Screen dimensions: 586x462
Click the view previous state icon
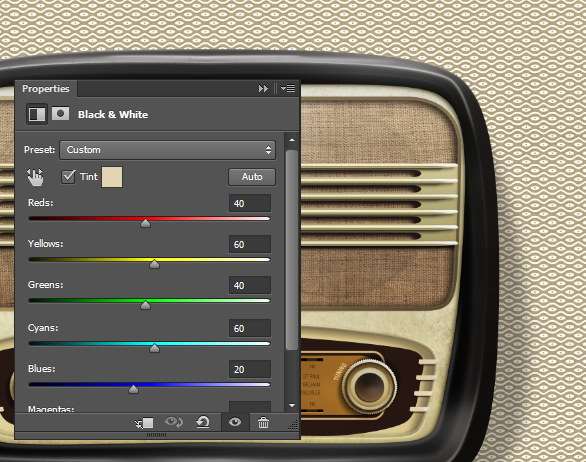click(x=173, y=423)
